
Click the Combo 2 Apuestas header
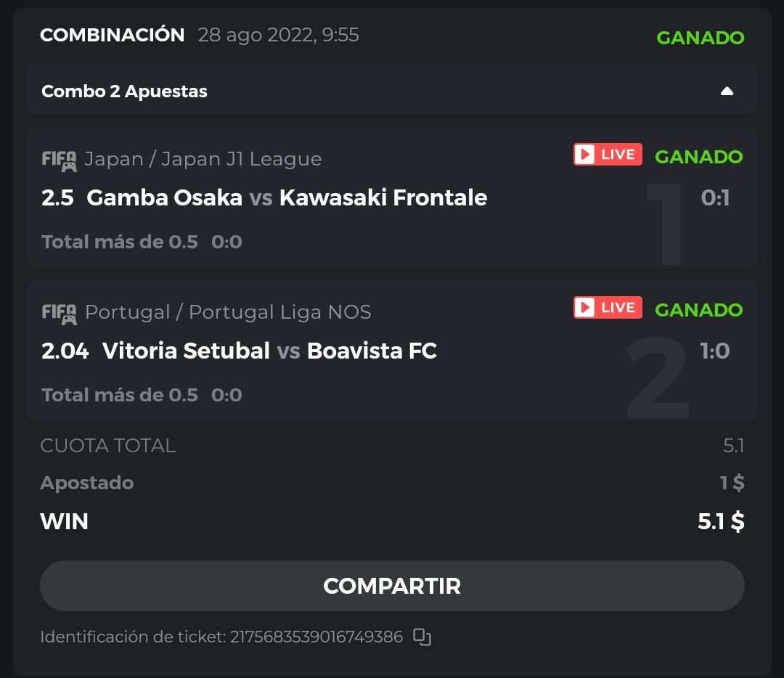coord(124,91)
